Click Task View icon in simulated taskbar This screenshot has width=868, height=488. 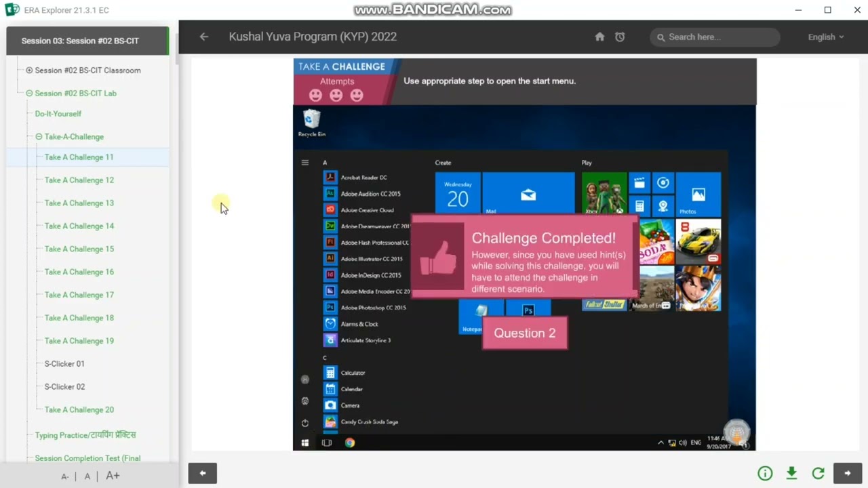(x=327, y=443)
